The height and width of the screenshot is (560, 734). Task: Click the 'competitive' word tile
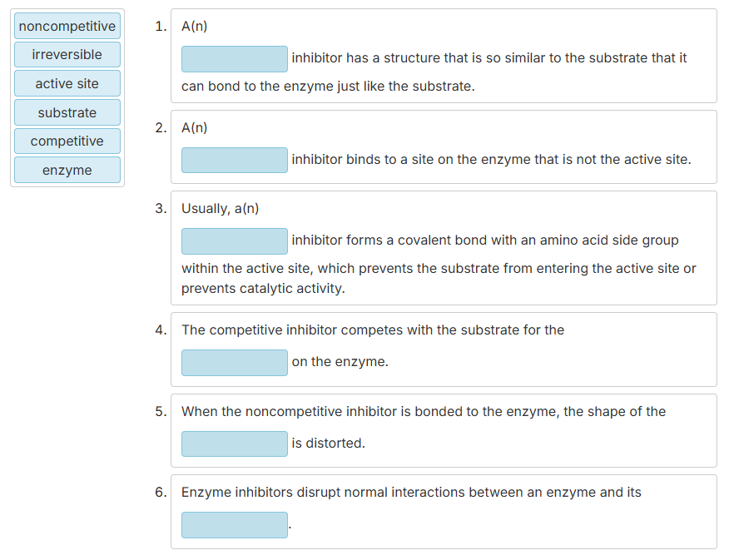[67, 141]
